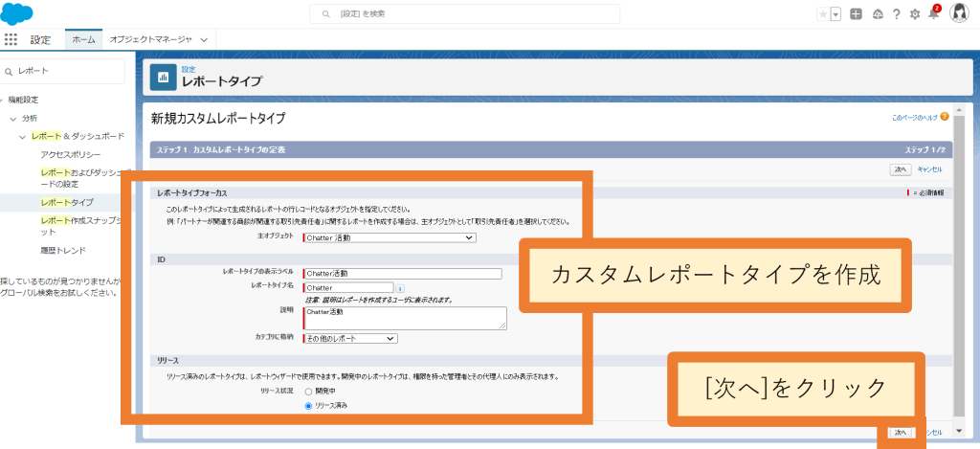Viewport: 980px width, 449px height.
Task: Open レポートおよびダッシュボードの設定 in sidebar
Action: 84,178
